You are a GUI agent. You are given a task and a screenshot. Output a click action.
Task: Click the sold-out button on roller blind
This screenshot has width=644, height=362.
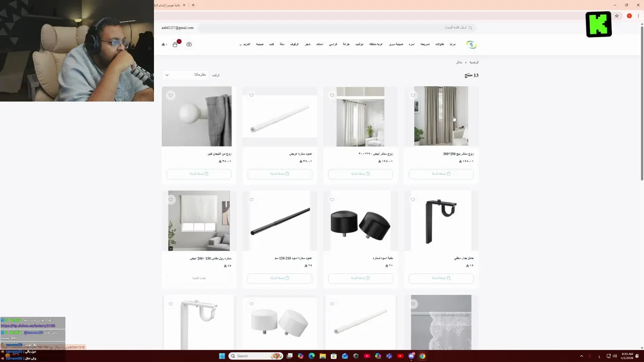click(199, 278)
